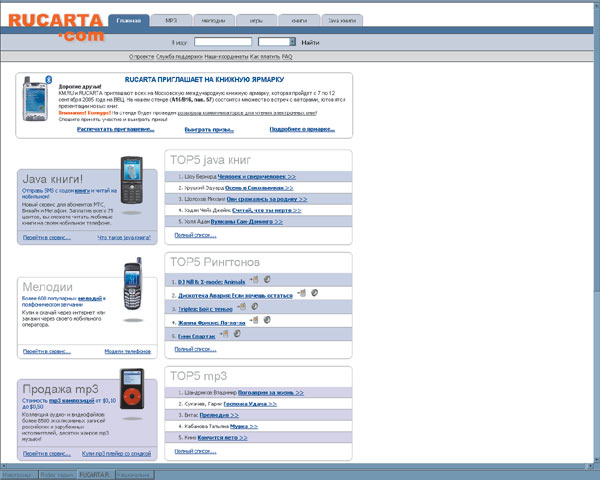
Task: Click send-to-phone icon for Дискотека Авария ringtone
Action: pos(302,293)
